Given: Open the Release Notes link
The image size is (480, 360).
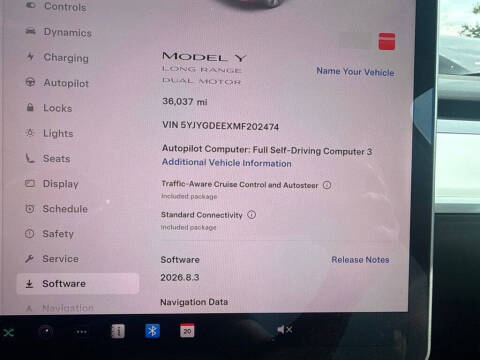Looking at the screenshot, I should (360, 260).
